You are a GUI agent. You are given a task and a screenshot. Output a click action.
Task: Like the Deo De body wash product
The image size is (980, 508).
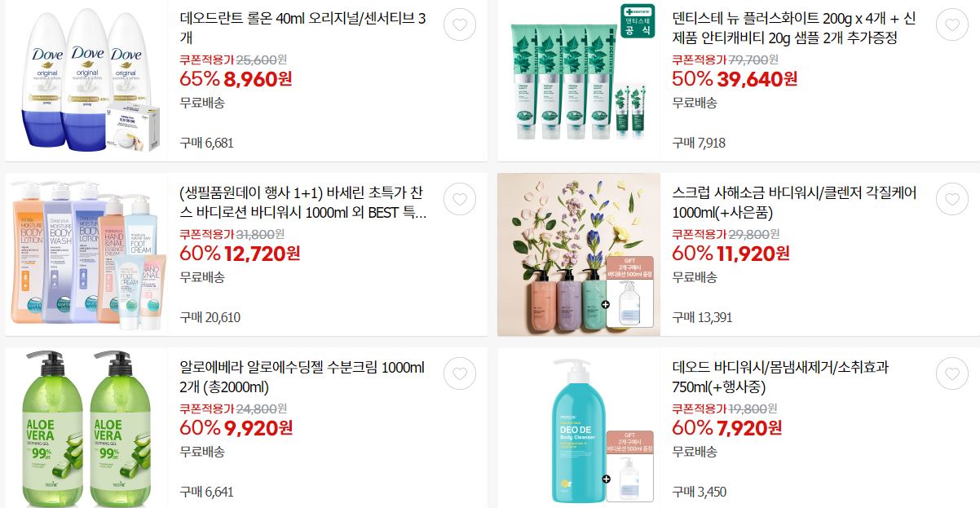952,373
